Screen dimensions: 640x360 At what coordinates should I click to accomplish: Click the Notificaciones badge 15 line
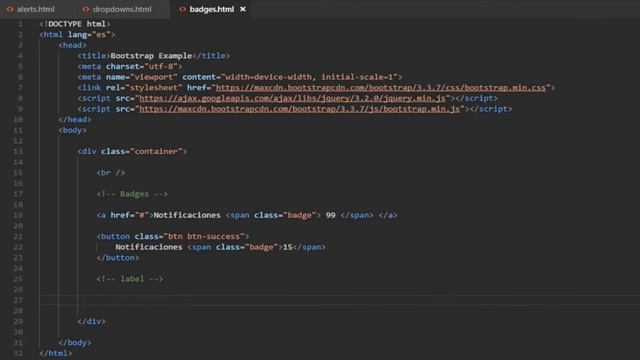(220, 247)
